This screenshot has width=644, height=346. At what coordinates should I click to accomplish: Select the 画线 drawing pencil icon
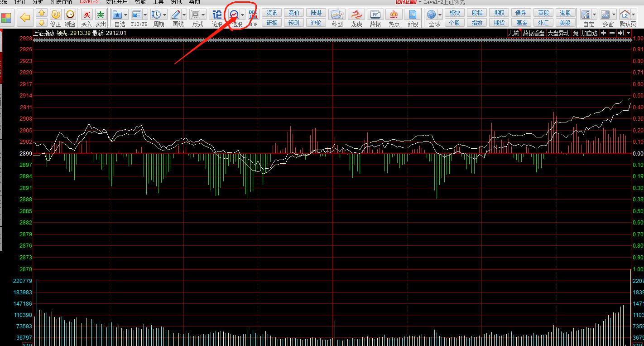[176, 15]
